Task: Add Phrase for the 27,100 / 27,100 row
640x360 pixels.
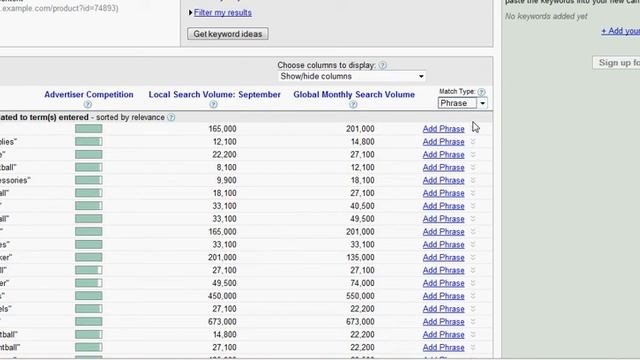Action: [444, 270]
